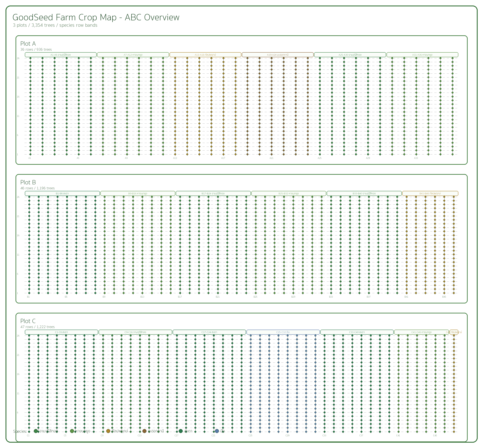Screen dimensions: 483x448
Task: Select the A7-A12 หางนกยูง band label
Action: pyautogui.click(x=133, y=55)
